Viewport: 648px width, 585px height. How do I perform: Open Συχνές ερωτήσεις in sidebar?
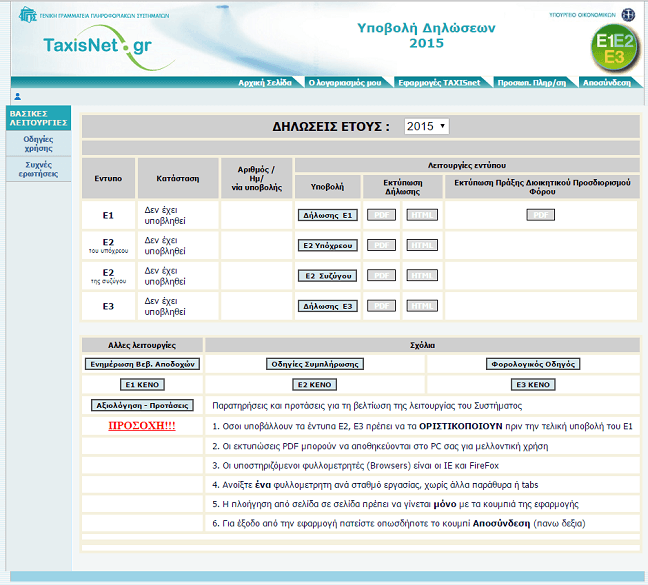[38, 169]
